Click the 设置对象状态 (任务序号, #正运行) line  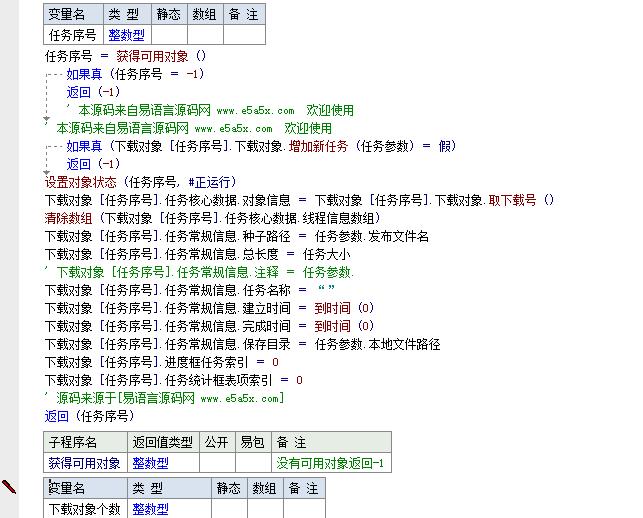pyautogui.click(x=141, y=182)
